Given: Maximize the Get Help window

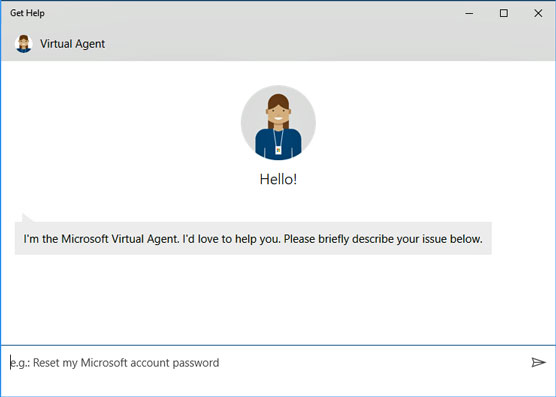Looking at the screenshot, I should pos(504,13).
